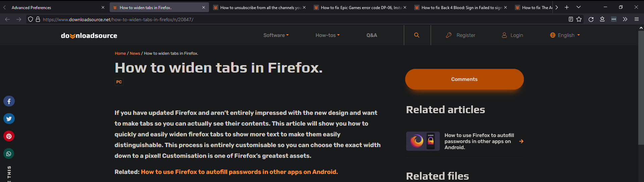Image resolution: width=644 pixels, height=182 pixels.
Task: Open the downloads toolbar icon
Action: pyautogui.click(x=602, y=19)
